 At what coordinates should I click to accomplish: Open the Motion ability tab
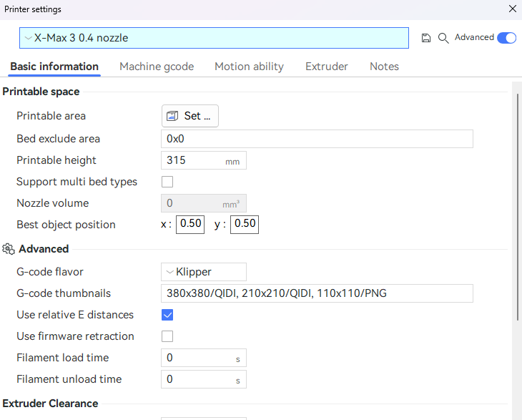tap(249, 67)
